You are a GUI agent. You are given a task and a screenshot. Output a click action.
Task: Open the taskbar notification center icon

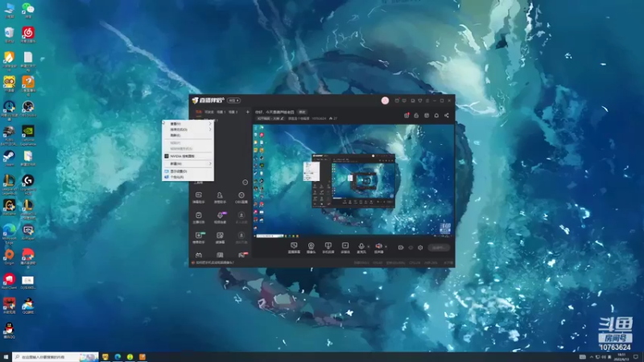(636, 357)
